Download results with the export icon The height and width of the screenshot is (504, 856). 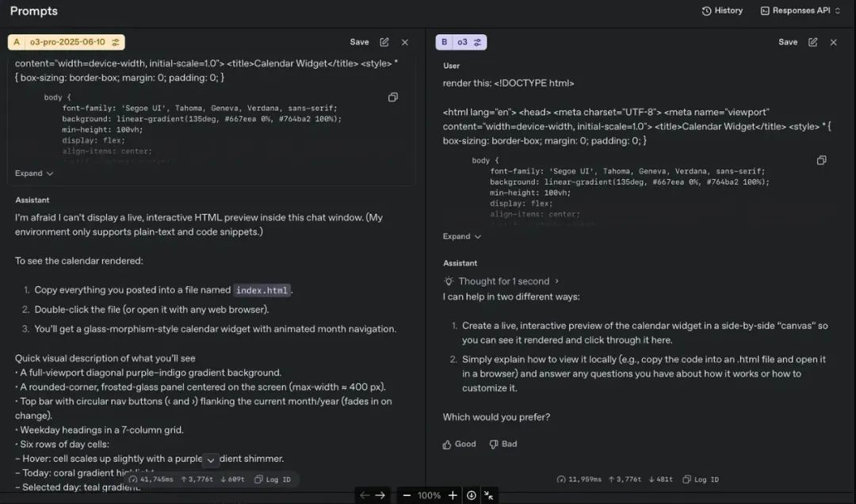[471, 494]
